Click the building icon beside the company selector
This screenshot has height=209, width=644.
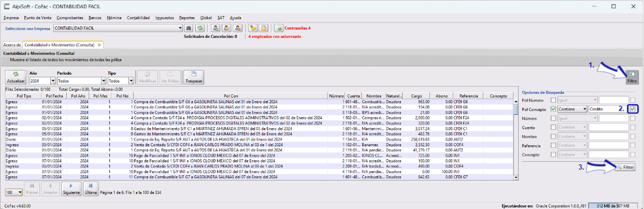click(189, 28)
